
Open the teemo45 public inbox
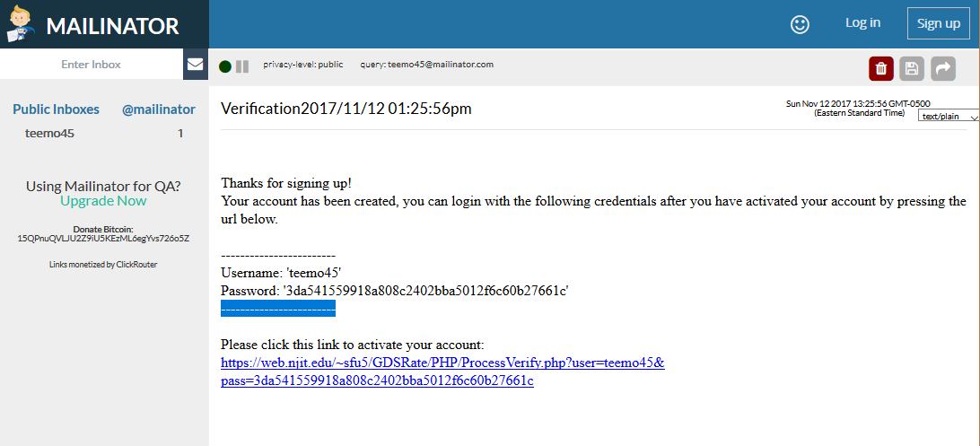click(x=50, y=133)
